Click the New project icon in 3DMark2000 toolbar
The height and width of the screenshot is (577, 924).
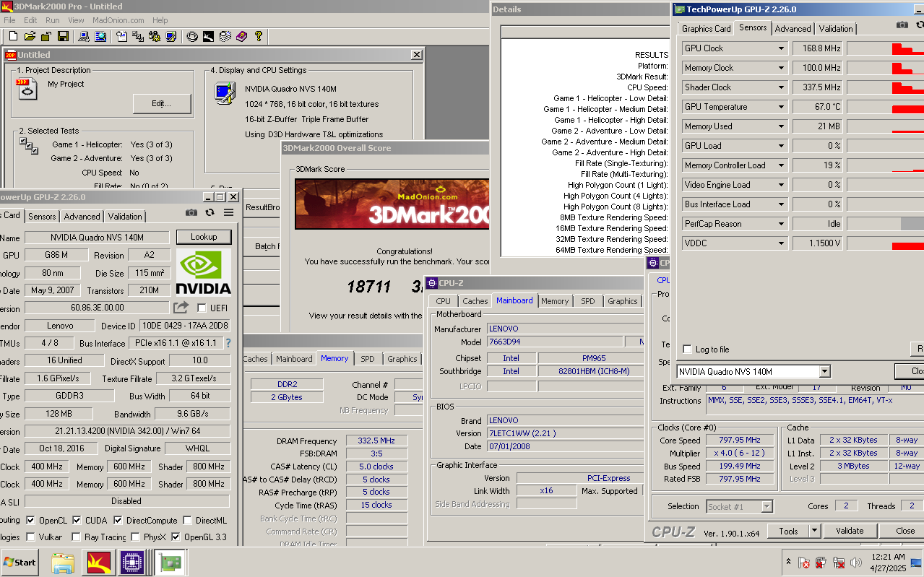(x=13, y=36)
